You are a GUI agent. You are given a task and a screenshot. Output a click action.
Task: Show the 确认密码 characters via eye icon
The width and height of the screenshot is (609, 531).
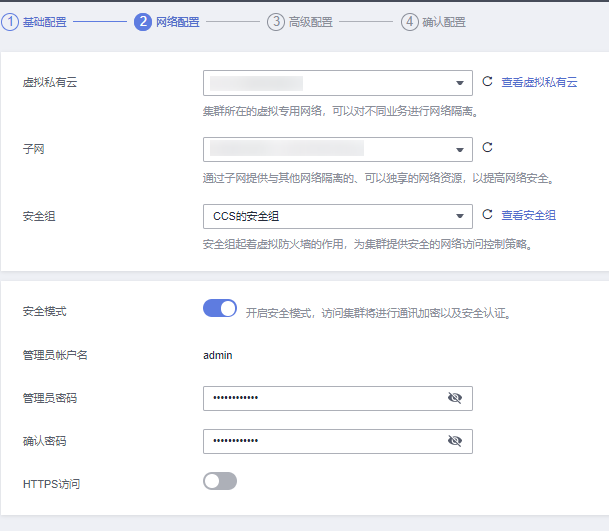[455, 441]
